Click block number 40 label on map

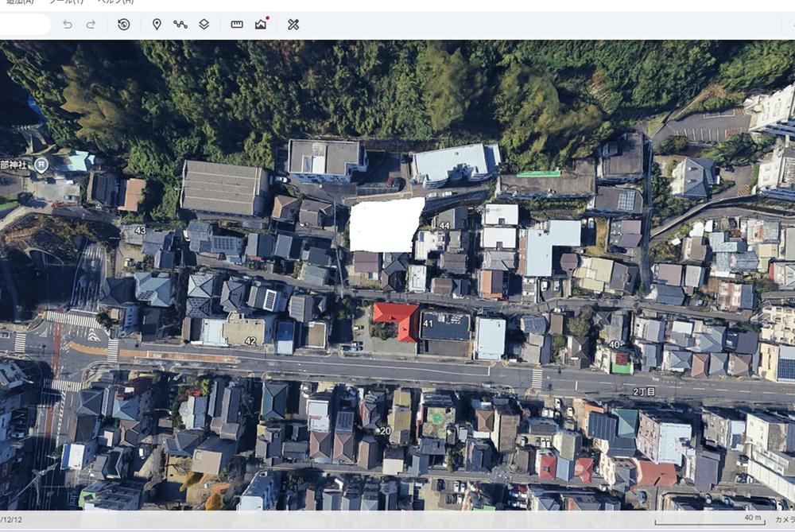tap(615, 345)
